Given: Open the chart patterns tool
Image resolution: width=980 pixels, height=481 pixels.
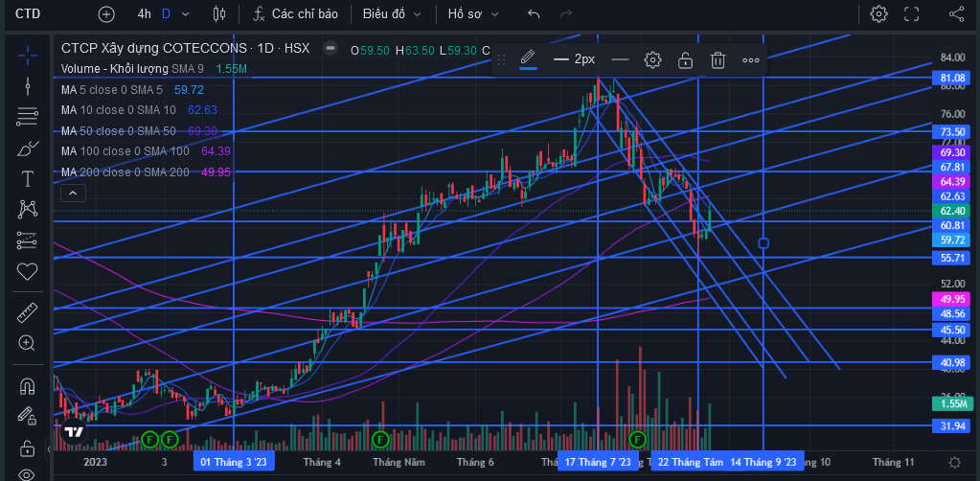Looking at the screenshot, I should coord(28,209).
